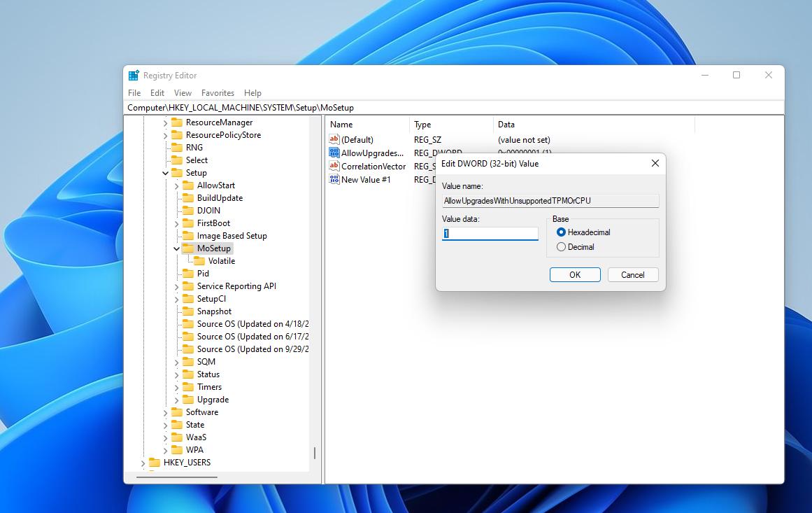Click the RNG folder icon

[177, 148]
